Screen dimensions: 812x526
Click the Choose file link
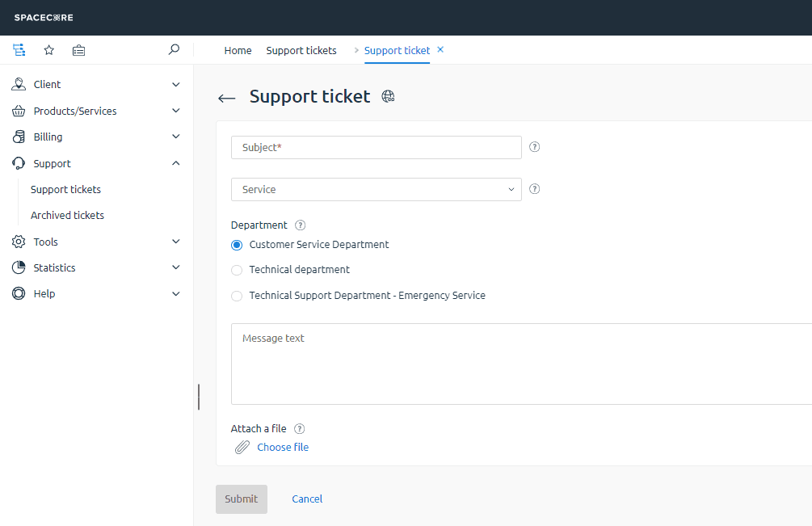tap(283, 448)
